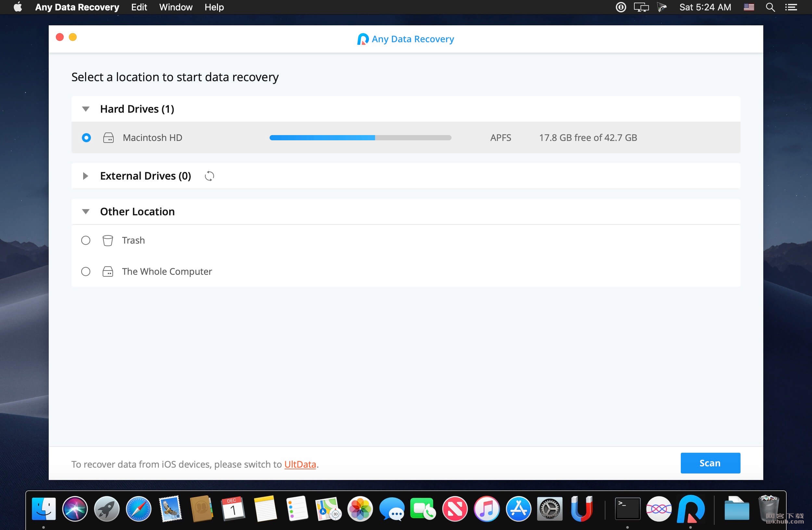This screenshot has width=812, height=530.
Task: Close the Any Data Recovery window
Action: tap(60, 37)
